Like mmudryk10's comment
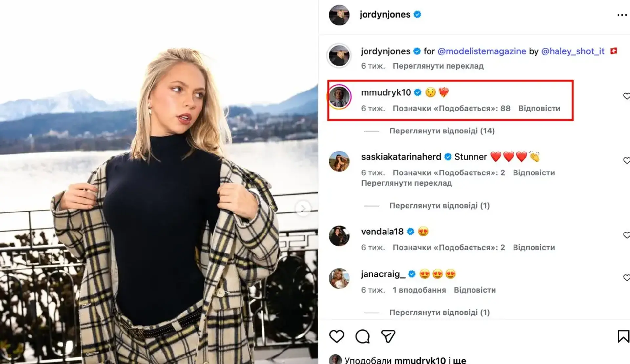 [x=626, y=96]
